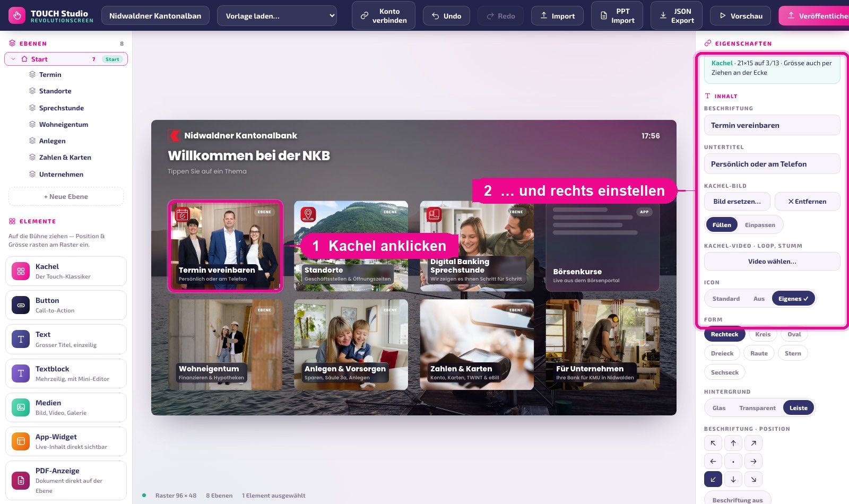This screenshot has height=504, width=849.
Task: Add a Textblock element with mini editor
Action: point(66,373)
